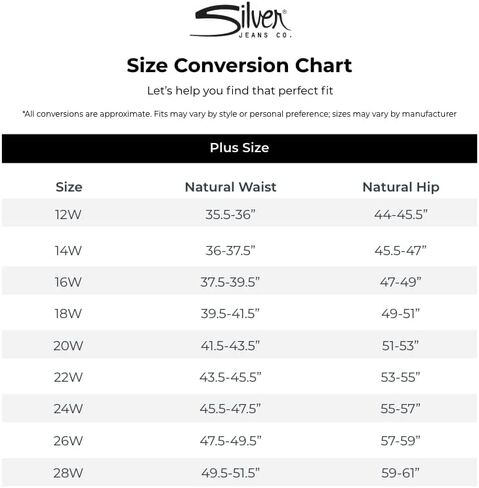The image size is (479, 488).
Task: Select the 47-49" hip measurement
Action: (400, 282)
